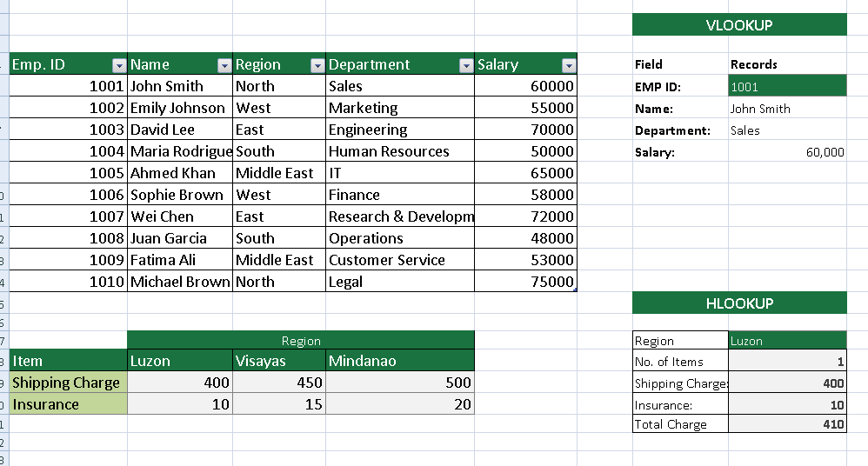Click the Total Charge result 410
Screen dimensions: 868x466
(x=787, y=424)
